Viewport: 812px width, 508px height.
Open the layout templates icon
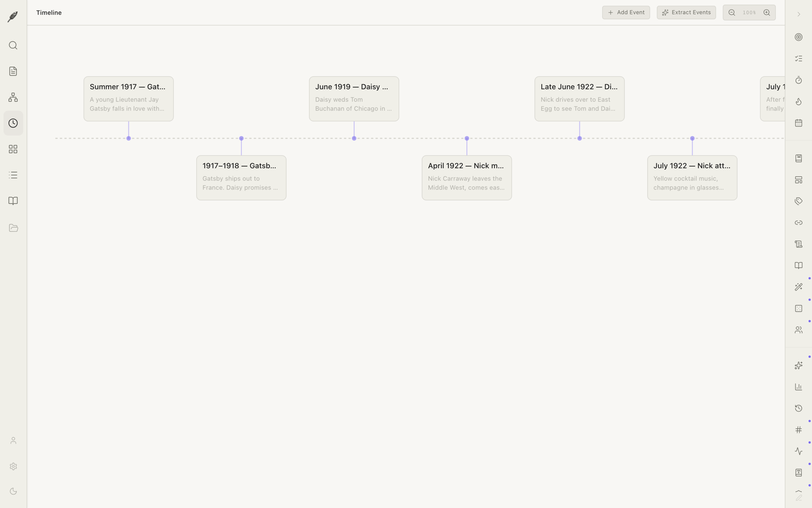coord(799,180)
